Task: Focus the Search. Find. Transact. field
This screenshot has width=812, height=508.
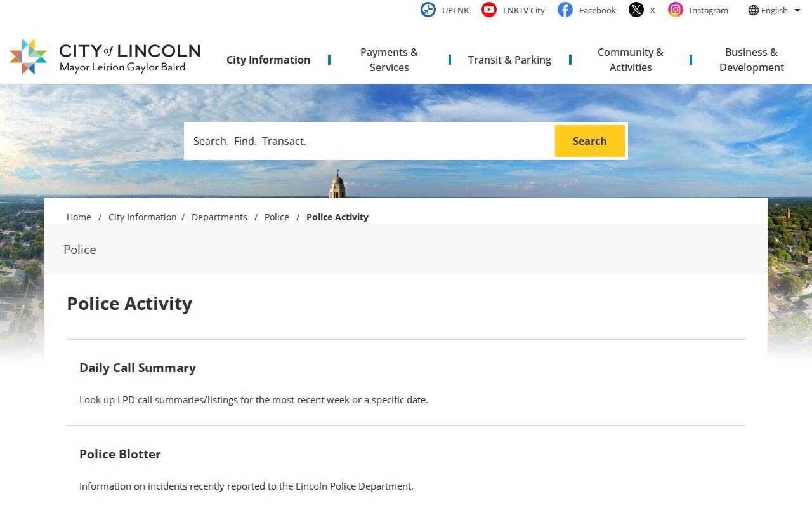Action: 369,141
